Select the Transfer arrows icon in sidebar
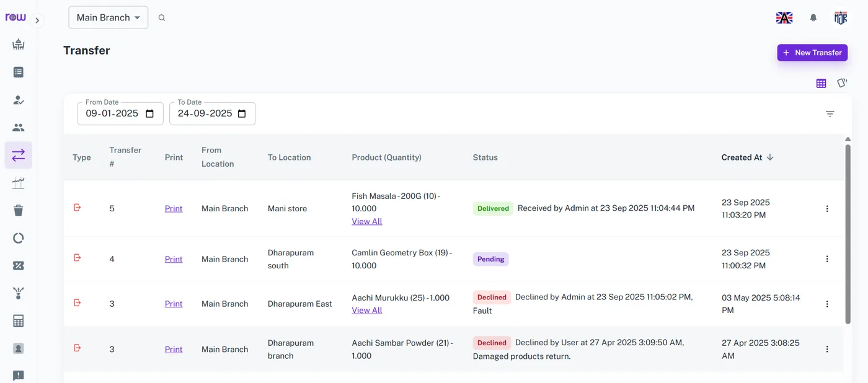The height and width of the screenshot is (383, 868). tap(19, 155)
